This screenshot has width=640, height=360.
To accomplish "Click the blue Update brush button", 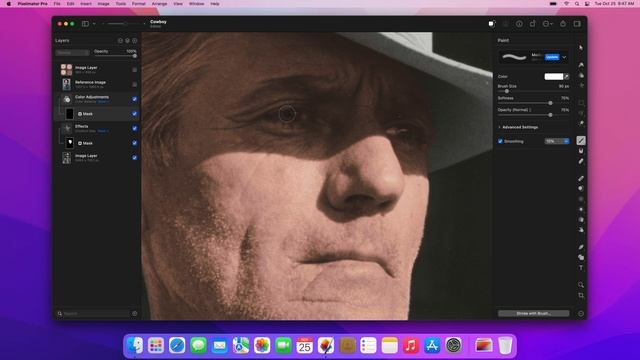I will click(x=552, y=57).
